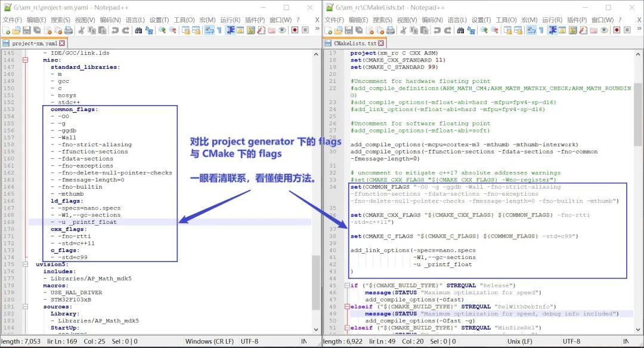Select the project-xm.yaml document tab
Viewport: 644px width, 348px height.
click(33, 43)
